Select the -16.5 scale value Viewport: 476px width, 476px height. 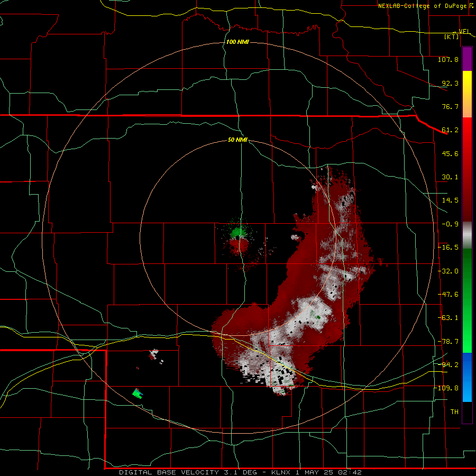click(448, 248)
